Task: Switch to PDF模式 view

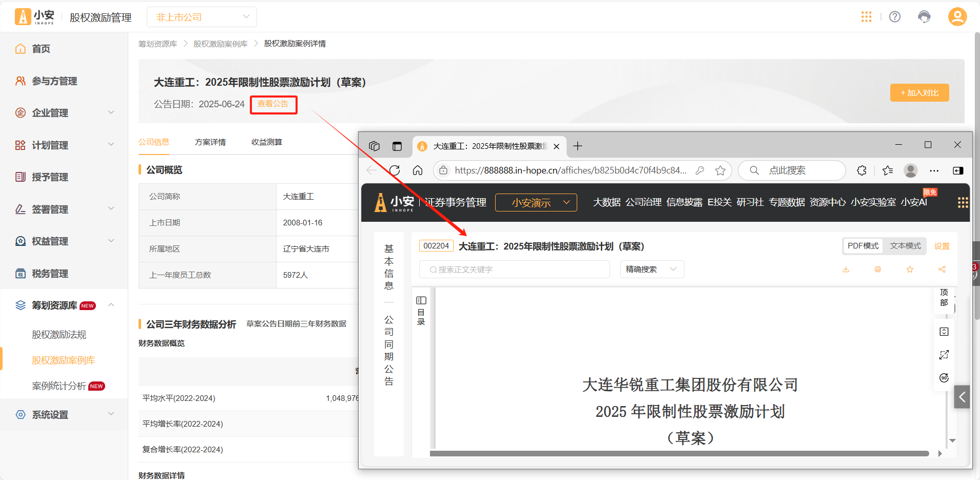Action: point(863,246)
